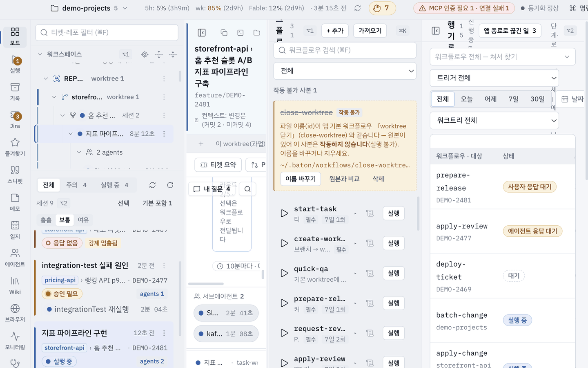Click the 가져오기 button
Viewport: 588px width, 368px height.
click(370, 31)
